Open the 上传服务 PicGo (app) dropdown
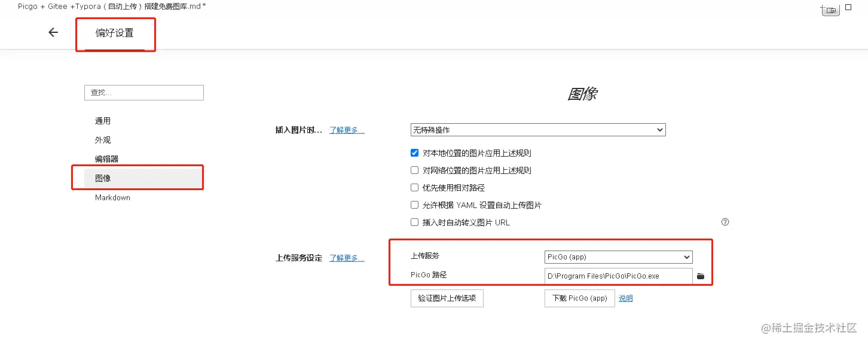Viewport: 868px width, 345px height. pos(618,257)
